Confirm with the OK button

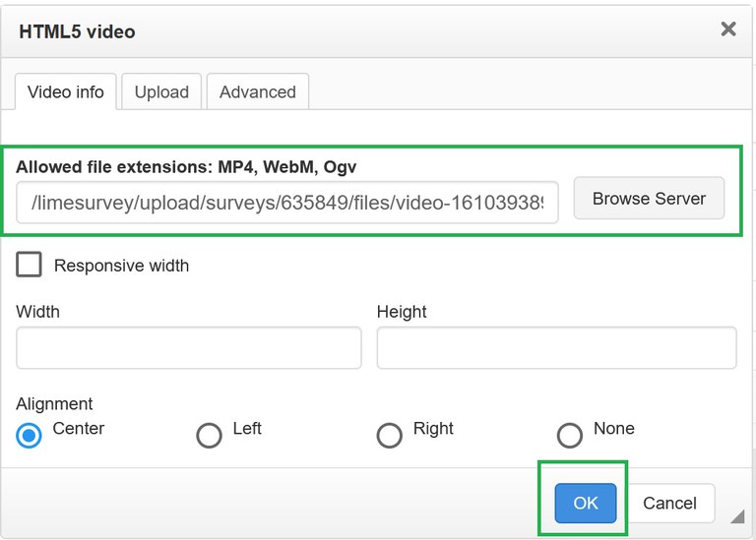(x=586, y=503)
